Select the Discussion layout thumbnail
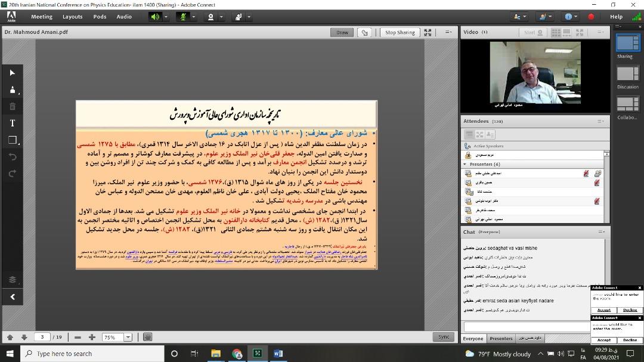Screen dimensions: 644x362 pos(627,74)
